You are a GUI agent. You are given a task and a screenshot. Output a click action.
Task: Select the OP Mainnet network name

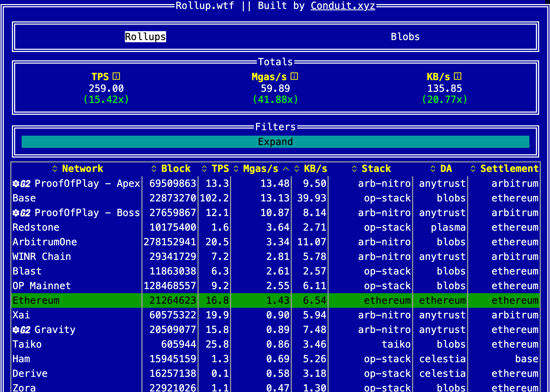pos(42,286)
